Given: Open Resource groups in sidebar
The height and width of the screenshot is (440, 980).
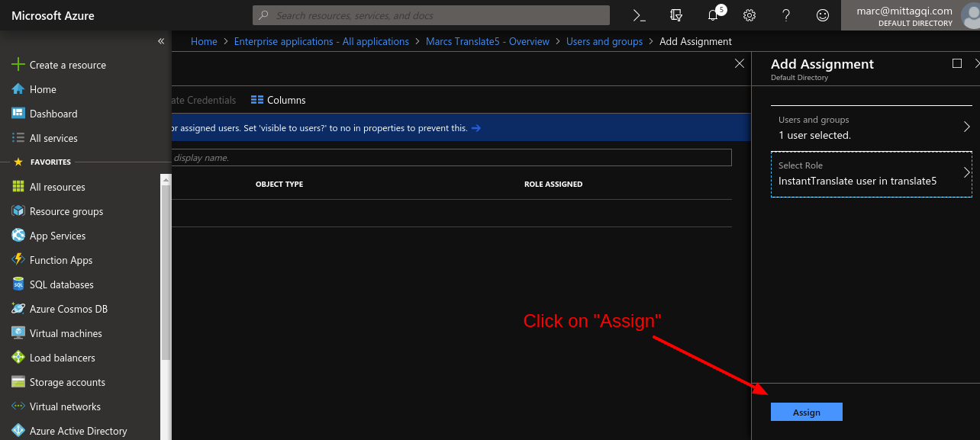Looking at the screenshot, I should (66, 211).
